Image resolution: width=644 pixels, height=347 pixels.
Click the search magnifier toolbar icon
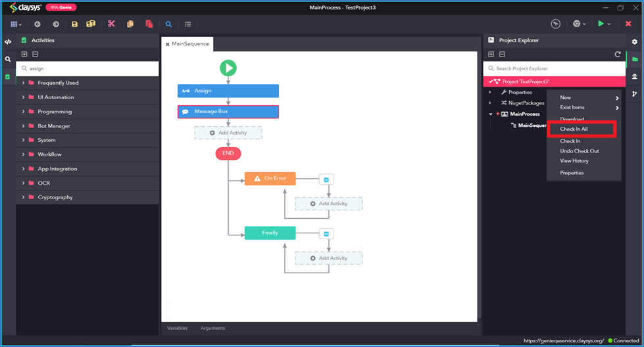point(168,24)
